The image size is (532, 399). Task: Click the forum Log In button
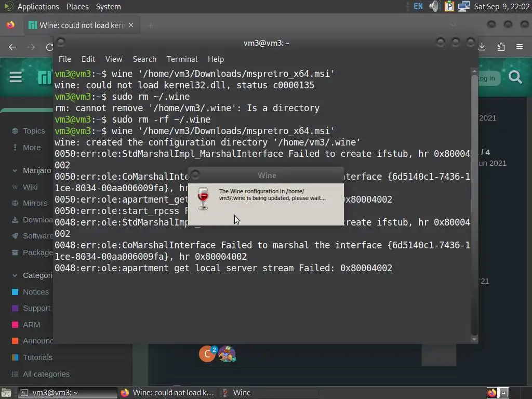[487, 78]
